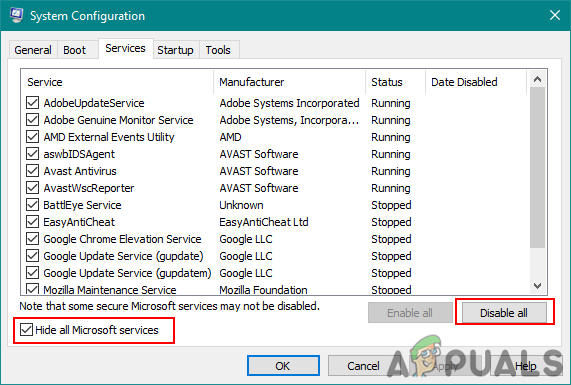Click the Help button

point(525,366)
